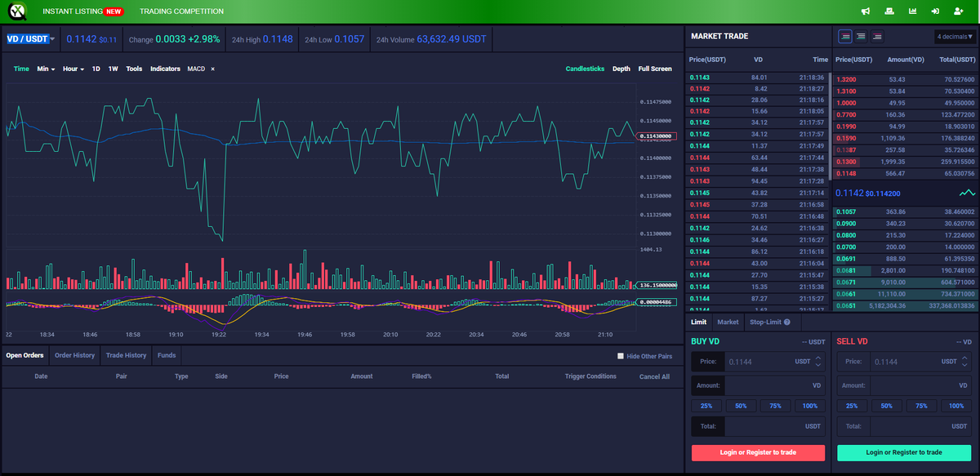Click Login or Register to trade under BUY VD

pos(758,452)
